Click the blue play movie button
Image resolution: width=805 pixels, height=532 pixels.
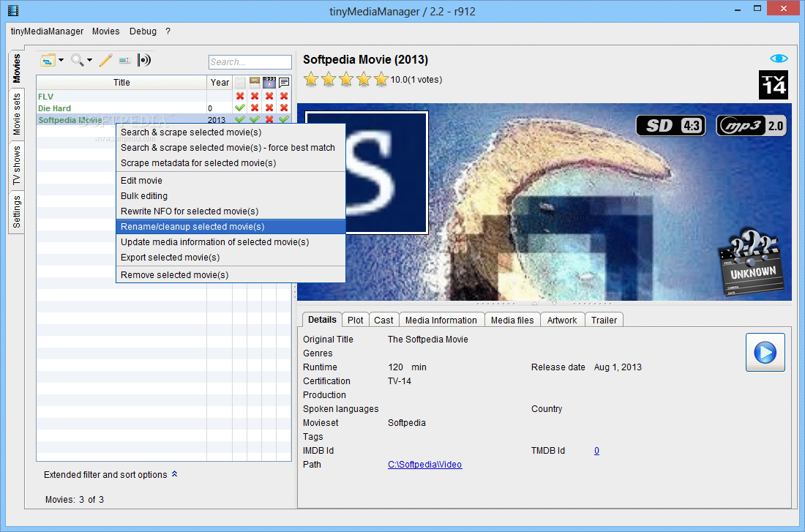click(765, 352)
